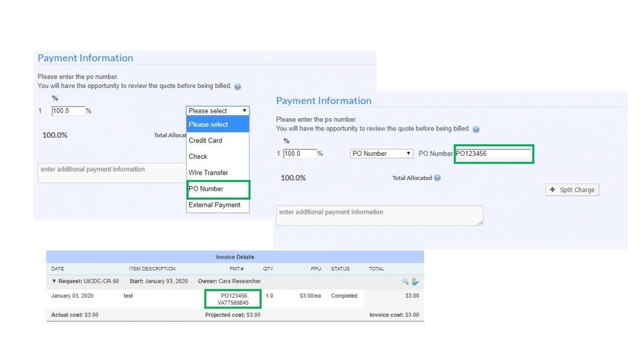Image resolution: width=644 pixels, height=362 pixels.
Task: Choose PO Number from payment list
Action: (x=217, y=189)
